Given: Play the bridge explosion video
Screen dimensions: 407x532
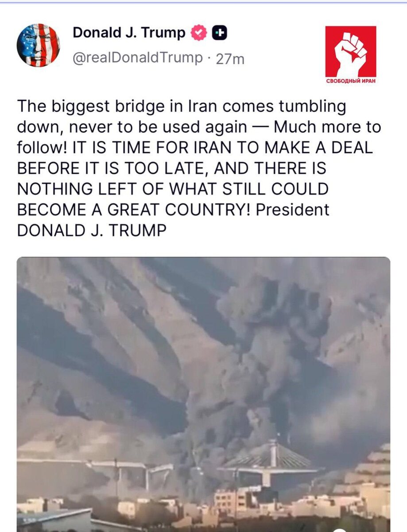Looking at the screenshot, I should [x=203, y=395].
